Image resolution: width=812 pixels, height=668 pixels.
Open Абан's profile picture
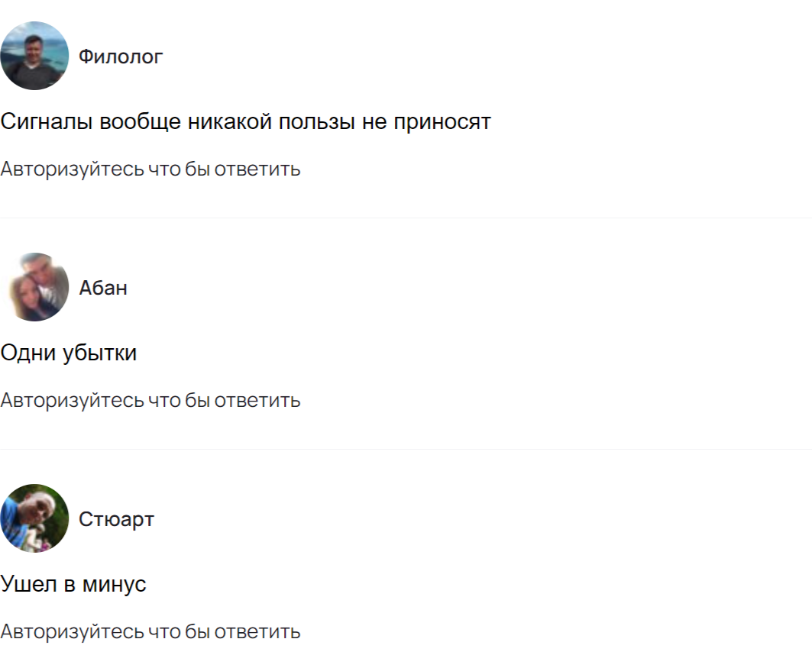(34, 287)
